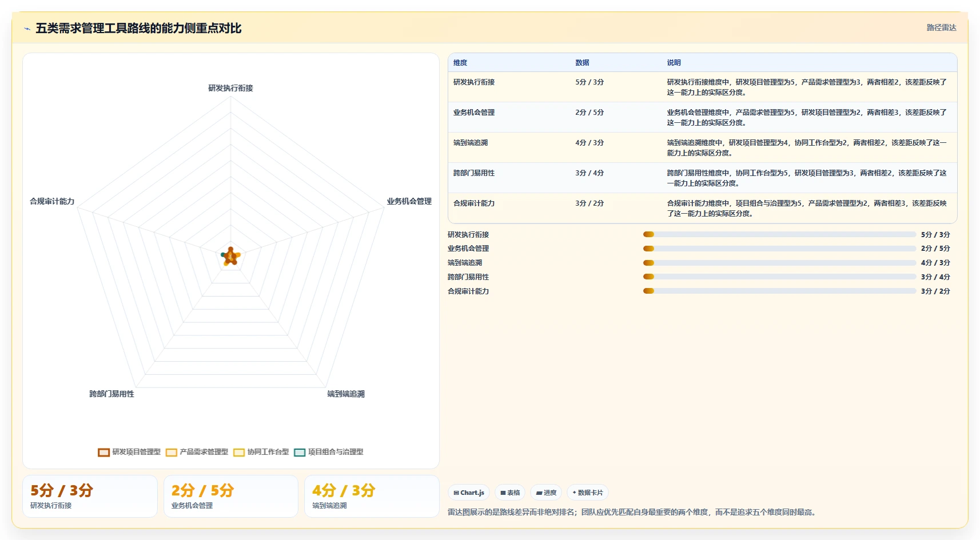The height and width of the screenshot is (540, 980).
Task: Toggle 产品需求管理型 legend series
Action: (x=197, y=452)
